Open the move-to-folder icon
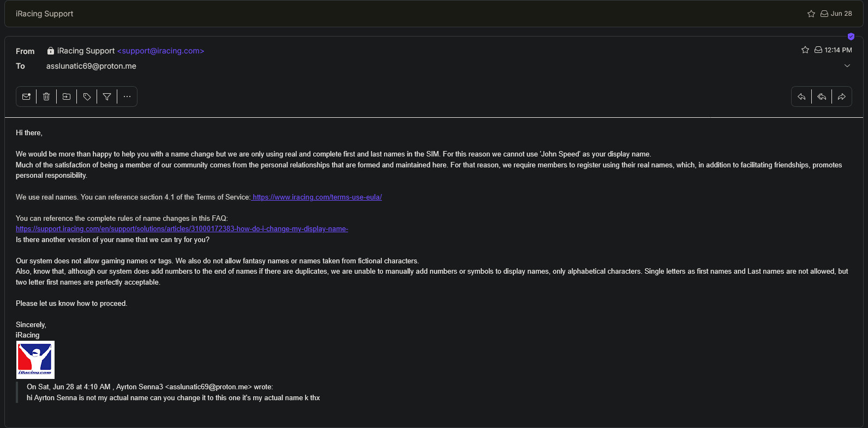This screenshot has height=428, width=868. click(67, 97)
